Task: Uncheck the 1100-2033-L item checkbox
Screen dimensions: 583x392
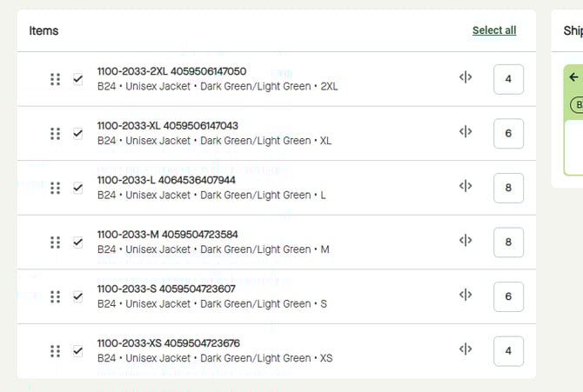Action: point(78,188)
